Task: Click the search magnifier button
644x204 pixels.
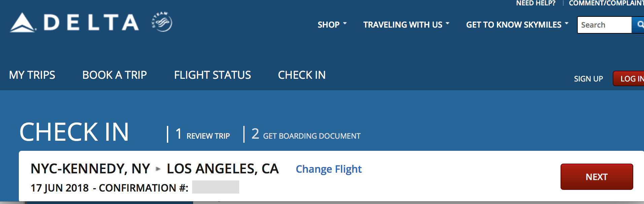Action: (639, 25)
